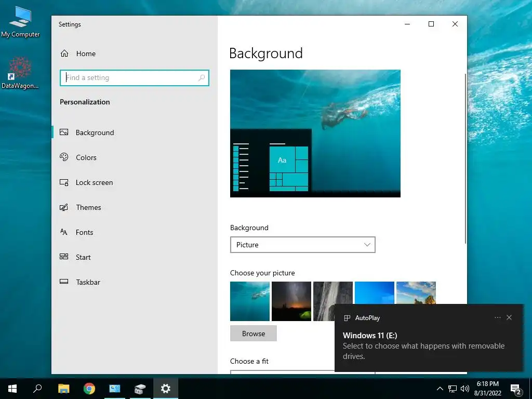
Task: Click the Themes brush icon
Action: tap(64, 207)
